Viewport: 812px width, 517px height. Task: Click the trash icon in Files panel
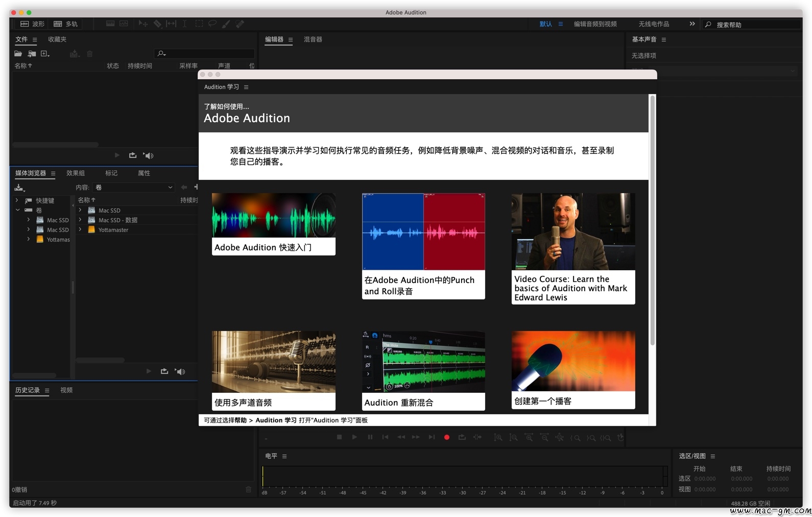90,54
